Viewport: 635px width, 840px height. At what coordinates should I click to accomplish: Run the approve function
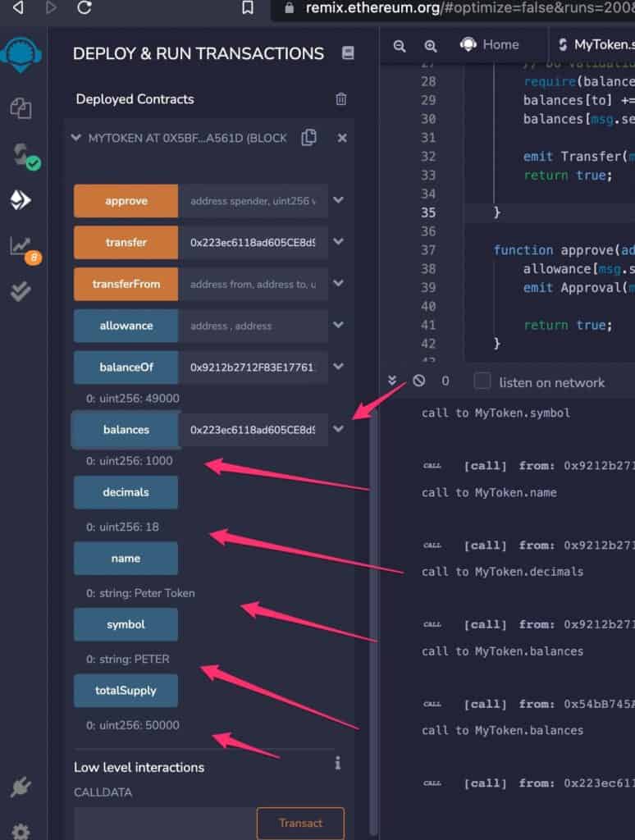126,201
